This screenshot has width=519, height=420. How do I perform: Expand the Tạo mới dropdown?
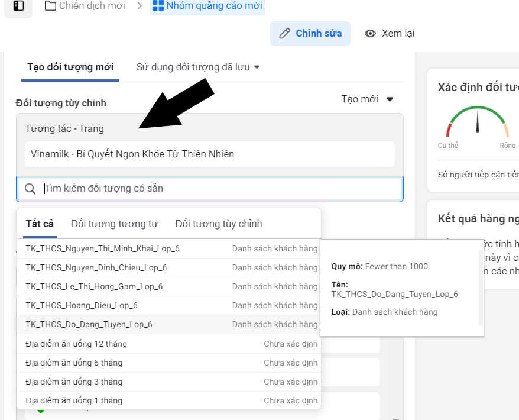[367, 99]
